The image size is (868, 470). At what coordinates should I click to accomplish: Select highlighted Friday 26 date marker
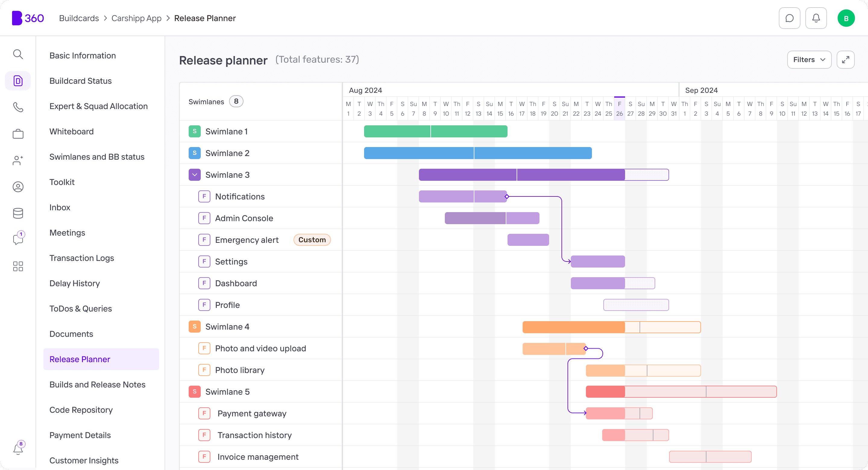pyautogui.click(x=619, y=109)
